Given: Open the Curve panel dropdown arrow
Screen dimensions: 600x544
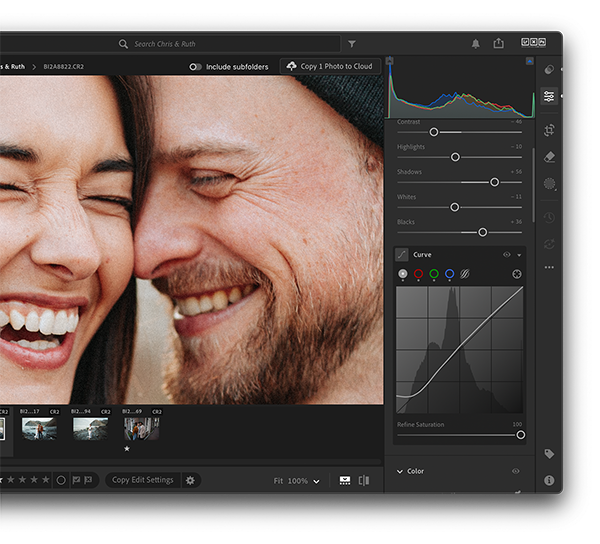Looking at the screenshot, I should [519, 255].
